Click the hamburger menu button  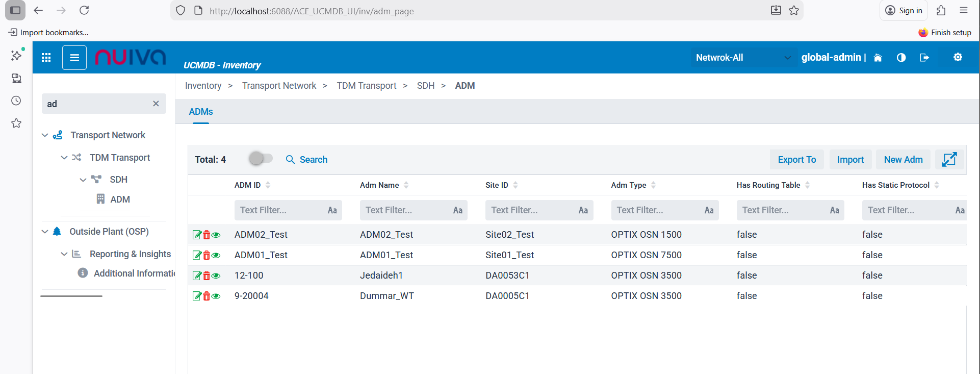pos(74,58)
